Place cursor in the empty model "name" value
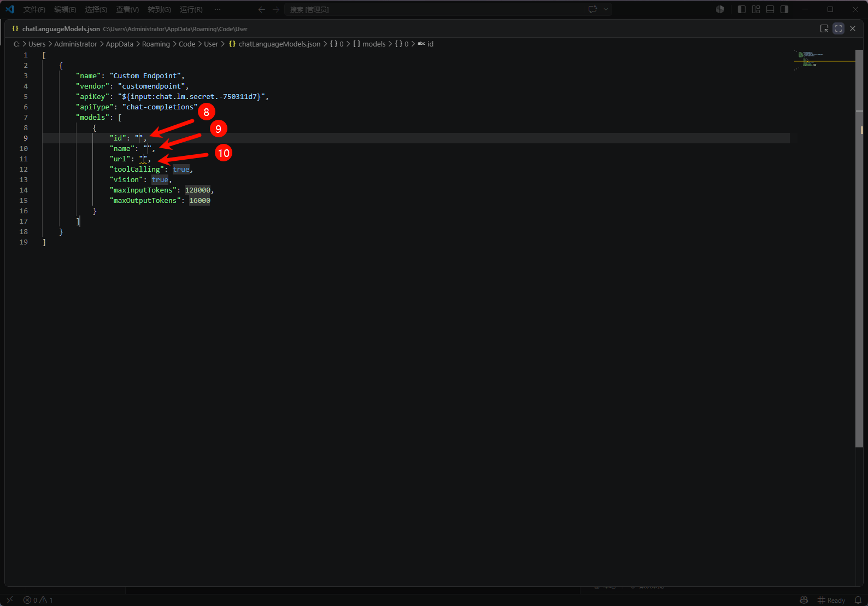868x606 pixels. 148,148
